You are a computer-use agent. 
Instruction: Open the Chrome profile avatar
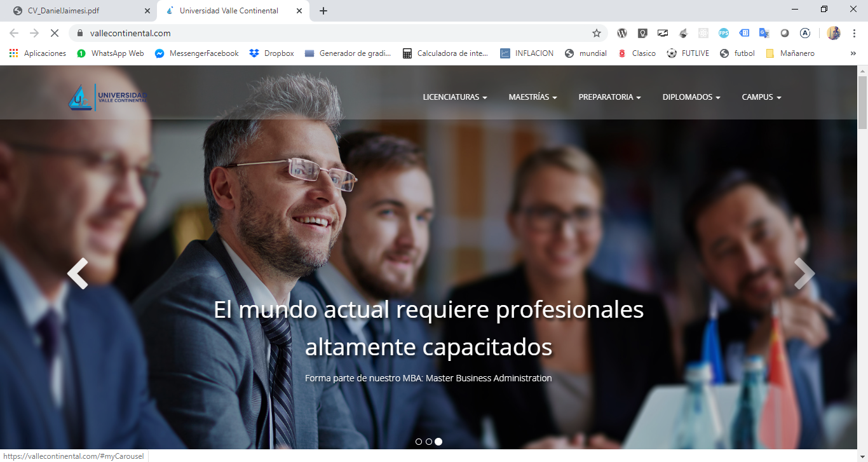tap(834, 33)
